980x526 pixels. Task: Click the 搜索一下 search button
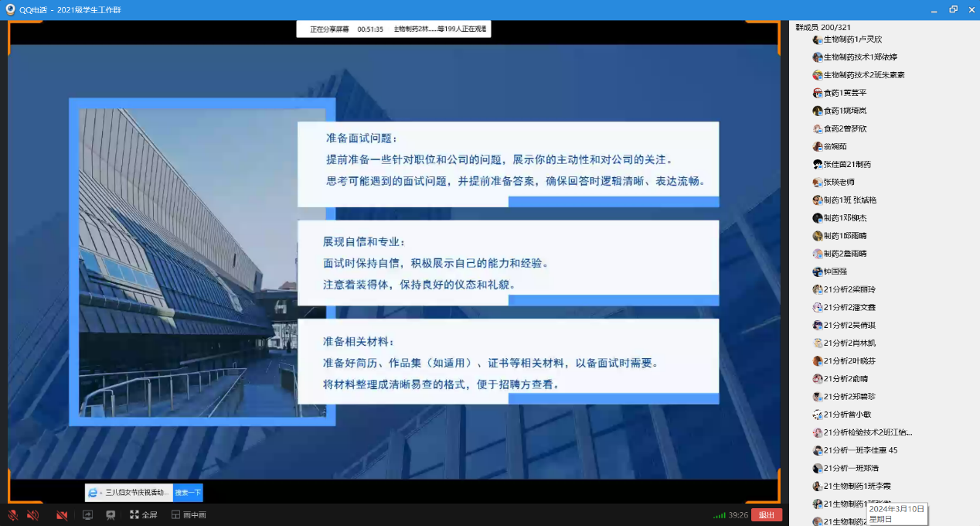188,493
